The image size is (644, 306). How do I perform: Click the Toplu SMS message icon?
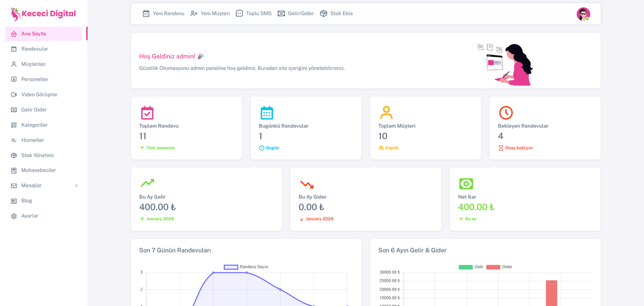239,14
